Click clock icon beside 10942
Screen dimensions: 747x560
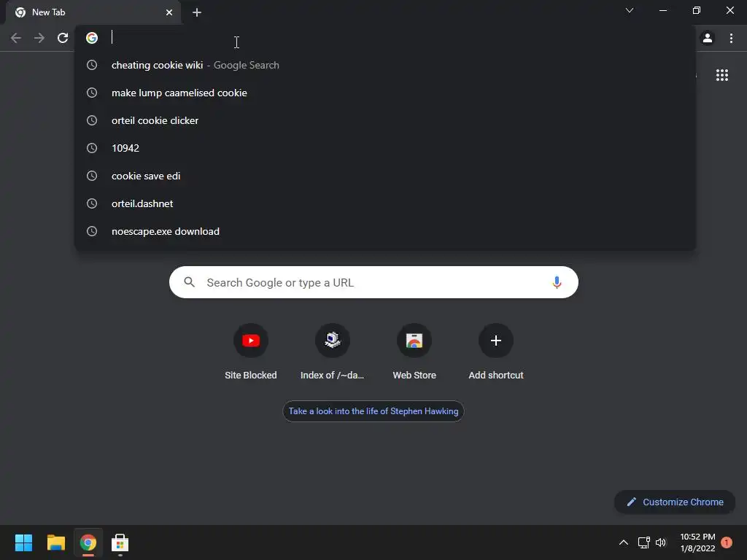92,148
